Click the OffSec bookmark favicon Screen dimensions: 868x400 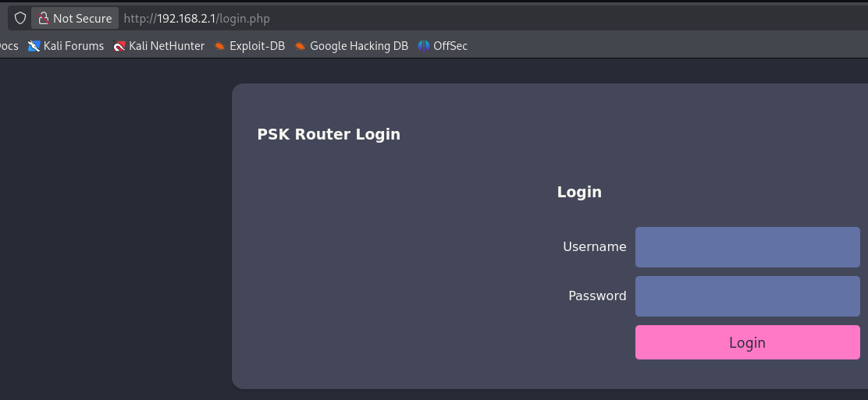pyautogui.click(x=424, y=46)
